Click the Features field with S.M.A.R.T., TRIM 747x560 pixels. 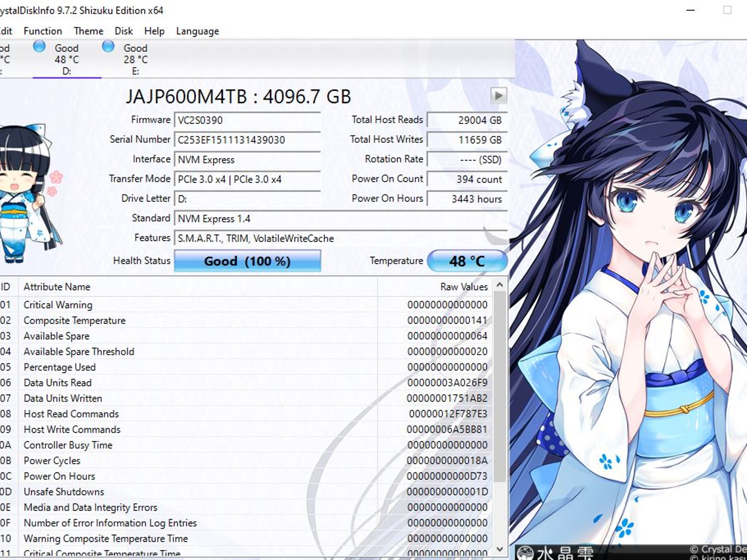pyautogui.click(x=341, y=238)
